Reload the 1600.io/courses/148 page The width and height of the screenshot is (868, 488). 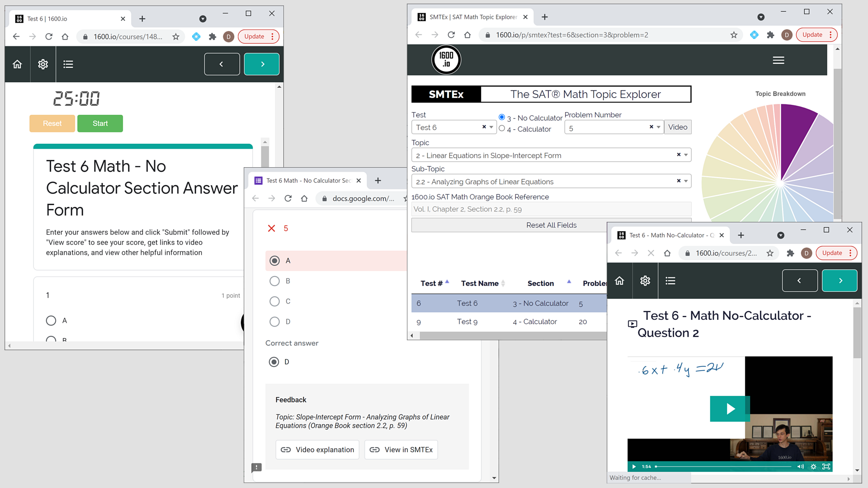49,37
